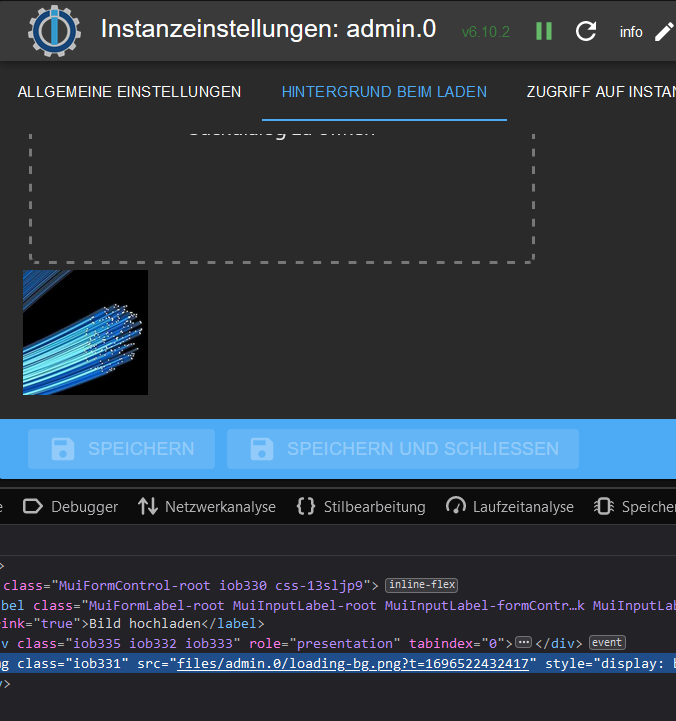Click the Netzwerkanalyse arrows icon
This screenshot has width=676, height=721.
tap(148, 507)
